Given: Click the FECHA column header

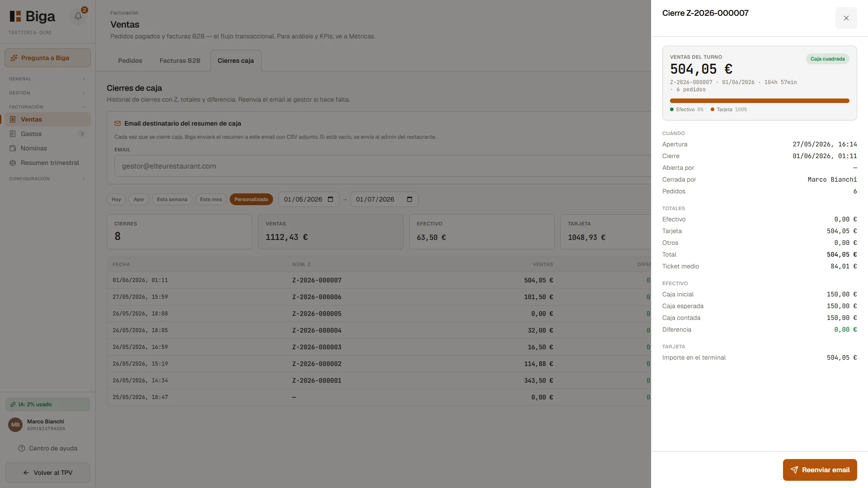Looking at the screenshot, I should tap(121, 264).
